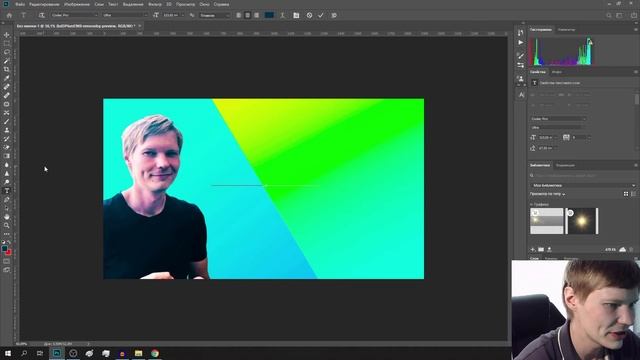Select the Horizontal Type tool
This screenshot has height=360, width=640.
coord(7,191)
